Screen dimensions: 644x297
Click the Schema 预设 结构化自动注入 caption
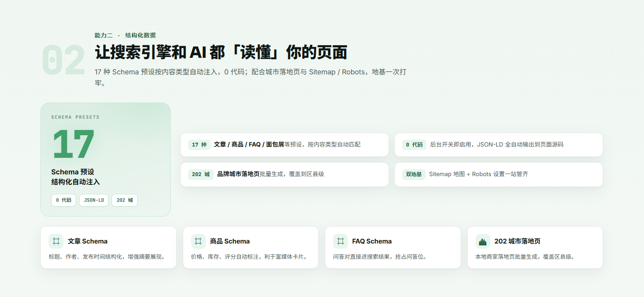(x=76, y=177)
